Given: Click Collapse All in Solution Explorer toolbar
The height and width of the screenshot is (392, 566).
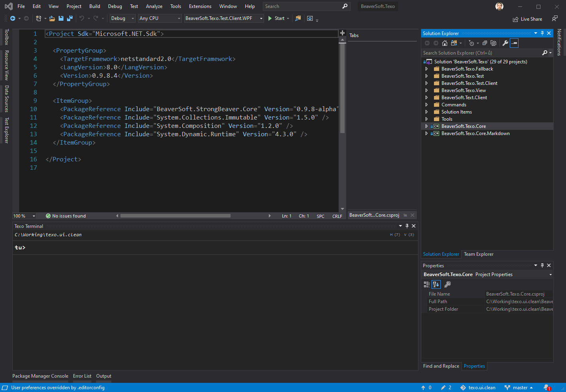Looking at the screenshot, I should (x=485, y=43).
